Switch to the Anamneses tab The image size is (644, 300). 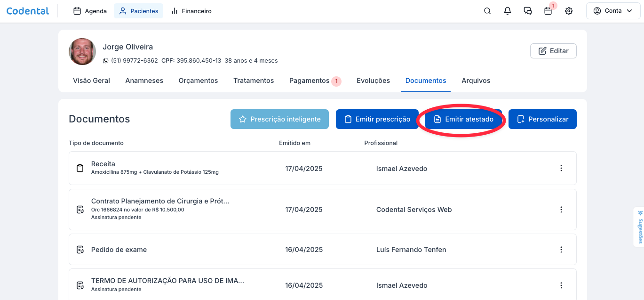coord(144,81)
